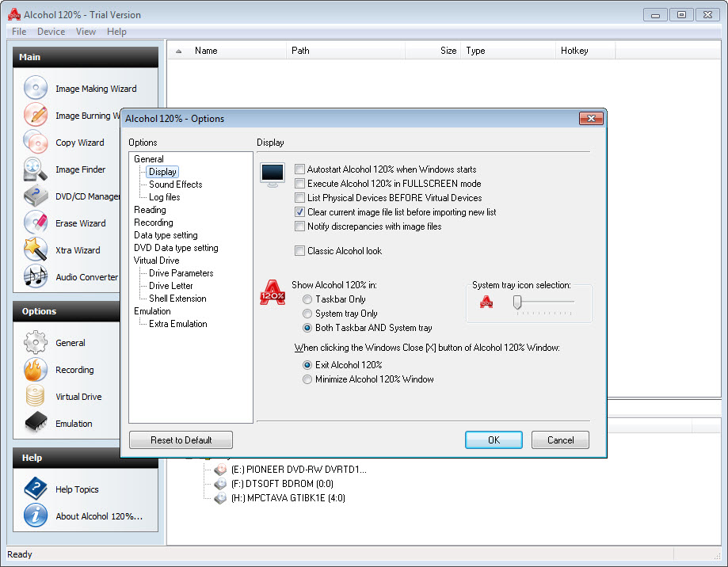This screenshot has height=567, width=728.
Task: Select Minimize Alcohol 120% Window option
Action: 307,379
